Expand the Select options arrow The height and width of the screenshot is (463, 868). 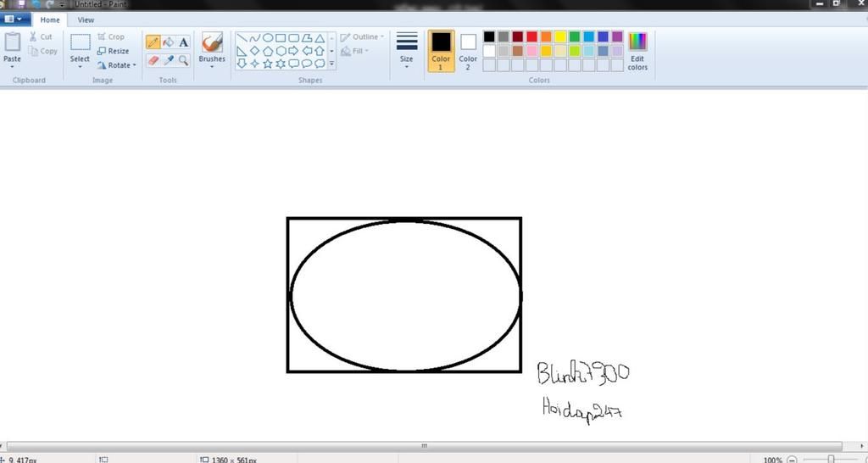[80, 67]
